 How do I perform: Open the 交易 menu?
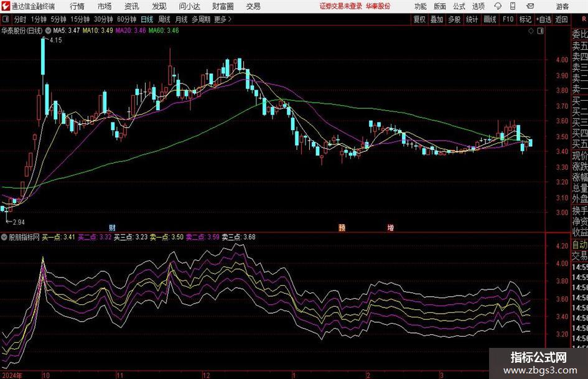[253, 6]
